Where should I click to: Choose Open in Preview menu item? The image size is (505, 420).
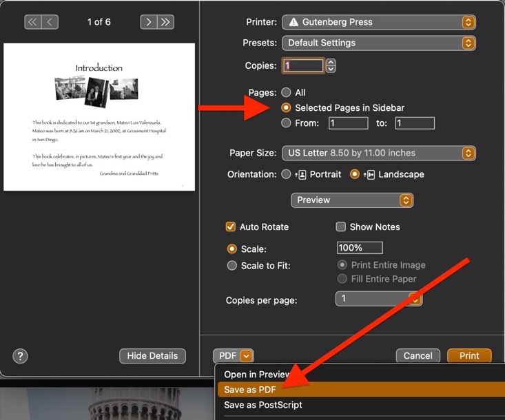click(360, 375)
